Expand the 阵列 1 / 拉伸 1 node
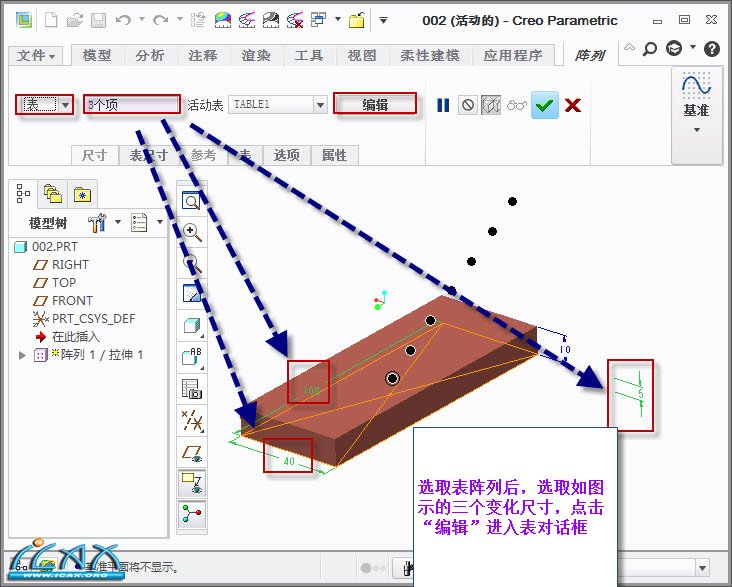Viewport: 732px width, 587px height. coord(22,355)
